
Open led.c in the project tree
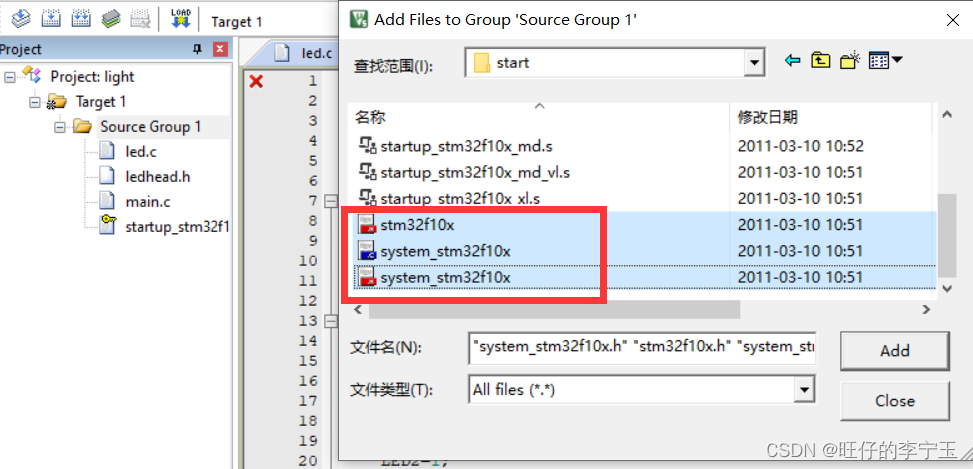141,151
